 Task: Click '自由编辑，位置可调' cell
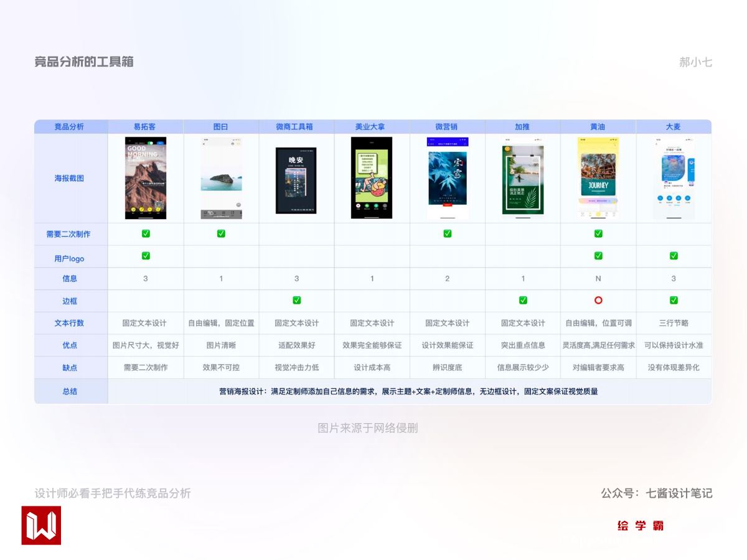pyautogui.click(x=598, y=323)
